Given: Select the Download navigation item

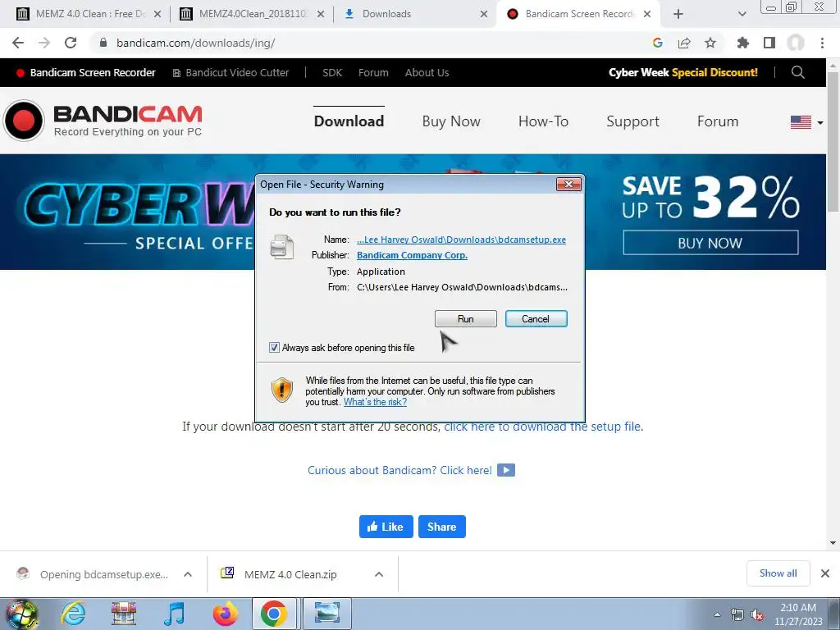Looking at the screenshot, I should (x=349, y=121).
